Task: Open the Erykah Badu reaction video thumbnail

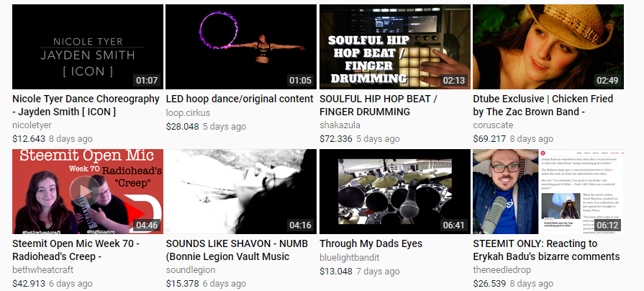Action: [x=548, y=192]
